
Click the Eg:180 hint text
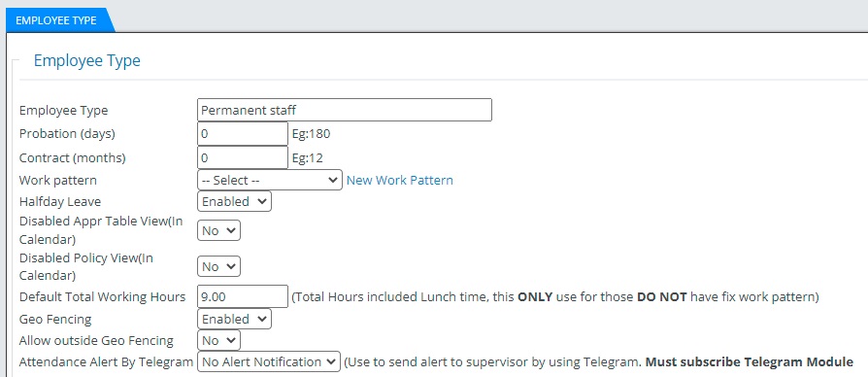click(311, 134)
